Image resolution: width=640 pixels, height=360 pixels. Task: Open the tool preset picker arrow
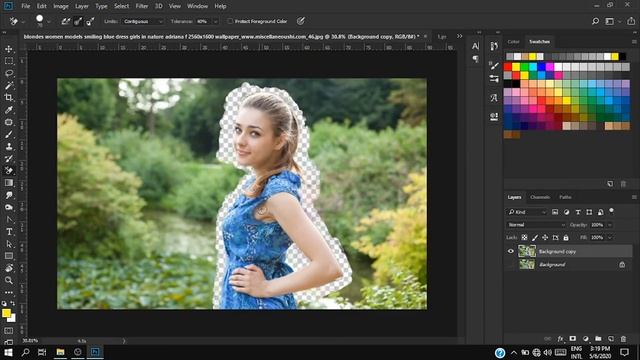pos(23,21)
